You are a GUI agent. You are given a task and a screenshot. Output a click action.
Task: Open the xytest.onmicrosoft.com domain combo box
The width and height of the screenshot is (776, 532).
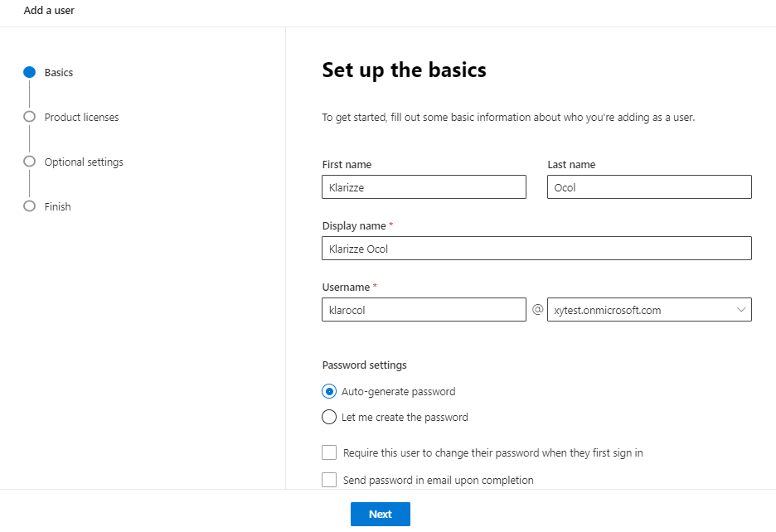[649, 310]
